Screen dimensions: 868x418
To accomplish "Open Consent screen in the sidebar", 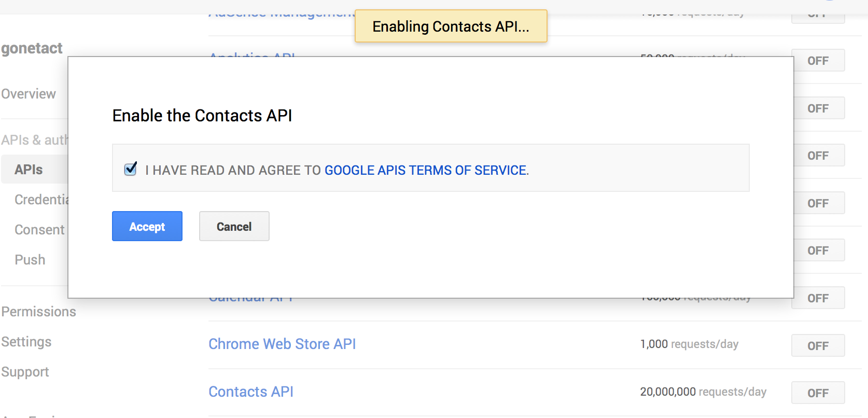I will click(x=40, y=230).
